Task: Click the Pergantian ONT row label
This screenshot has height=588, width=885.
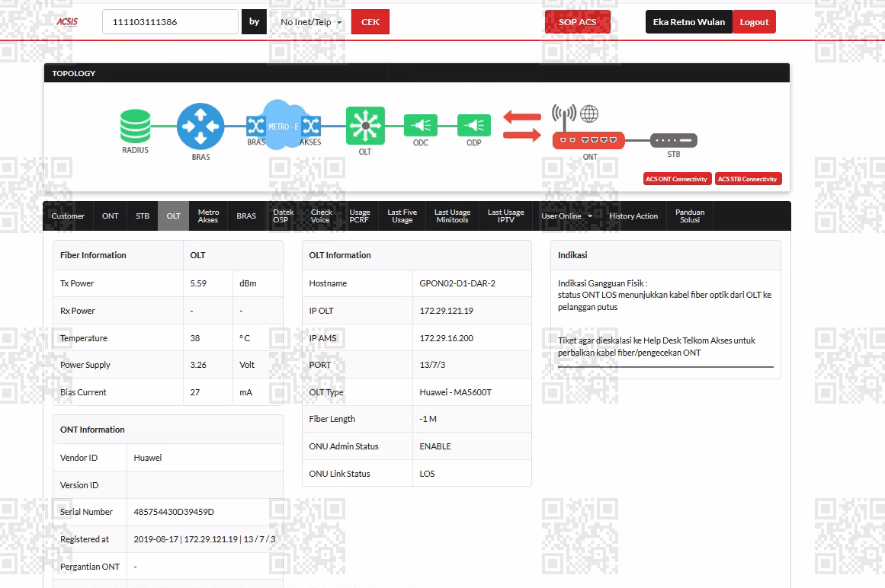Action: point(90,567)
